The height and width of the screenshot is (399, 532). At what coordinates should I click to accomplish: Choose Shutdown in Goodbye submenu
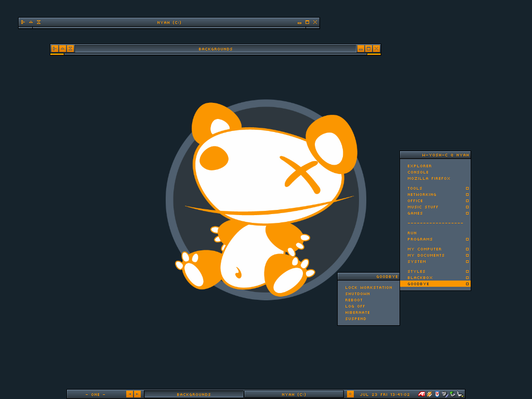(368, 294)
